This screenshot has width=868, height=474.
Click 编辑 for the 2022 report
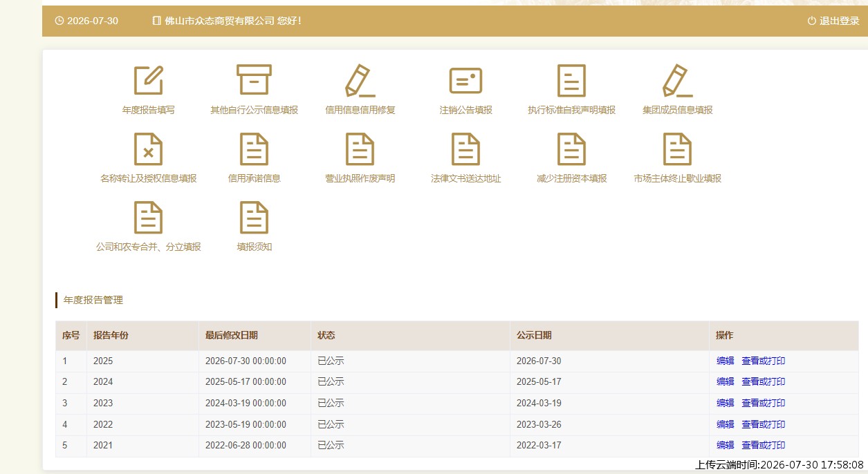725,424
